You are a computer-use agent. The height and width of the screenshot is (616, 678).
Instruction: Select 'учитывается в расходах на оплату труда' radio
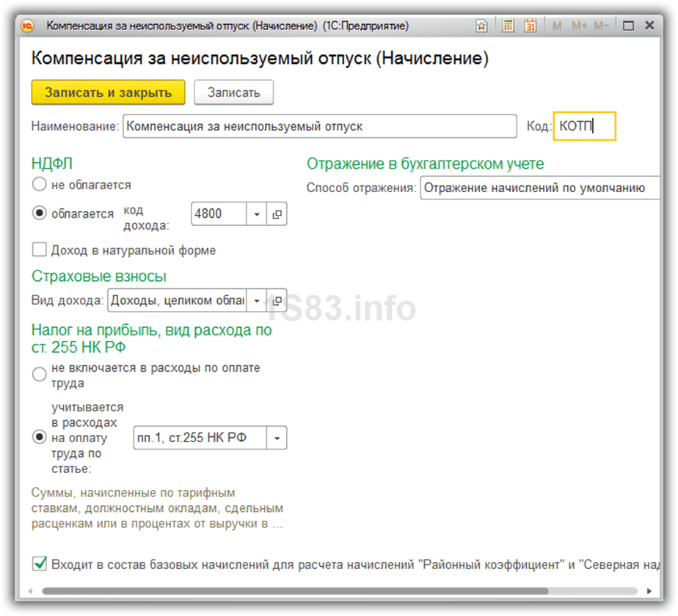tap(40, 437)
